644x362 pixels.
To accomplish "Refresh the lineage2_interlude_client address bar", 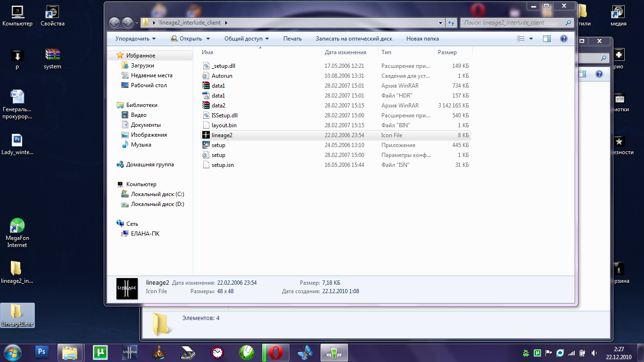I will (452, 23).
